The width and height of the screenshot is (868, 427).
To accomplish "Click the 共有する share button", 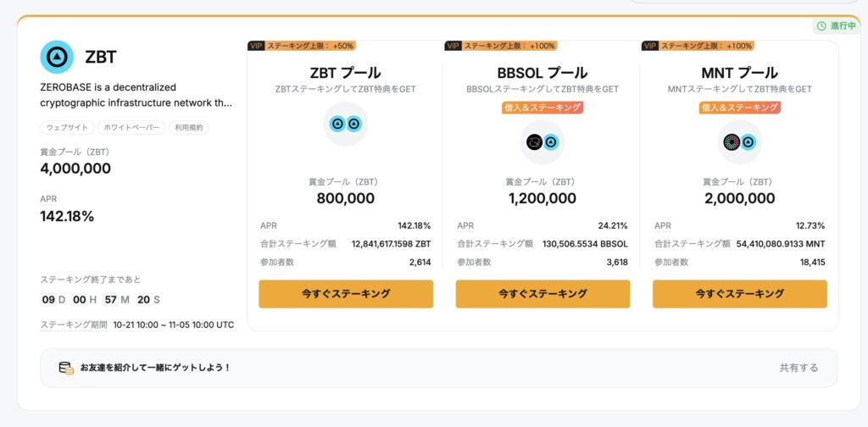I will [798, 368].
